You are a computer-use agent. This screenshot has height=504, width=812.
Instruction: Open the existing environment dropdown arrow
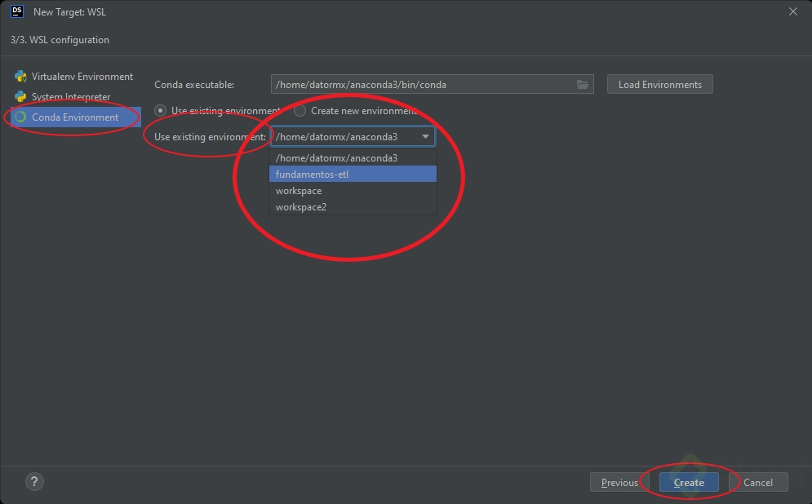point(425,137)
